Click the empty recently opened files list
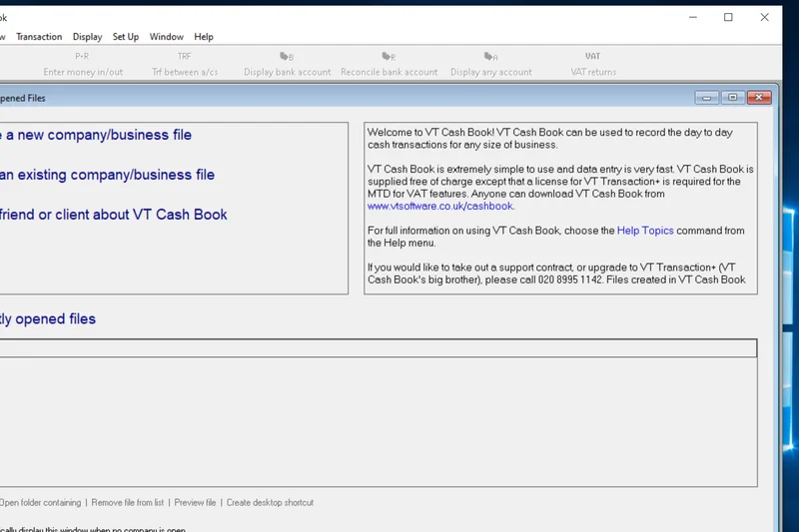Viewport: 799px width, 532px height. coord(378,419)
